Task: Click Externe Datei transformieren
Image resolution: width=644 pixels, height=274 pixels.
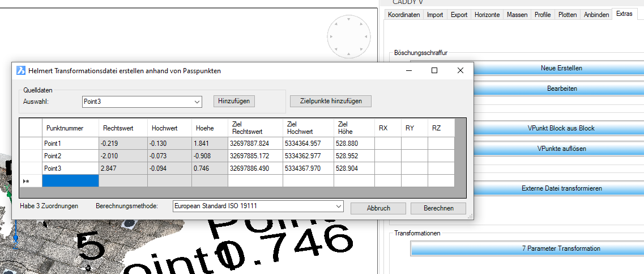Action: [x=561, y=188]
